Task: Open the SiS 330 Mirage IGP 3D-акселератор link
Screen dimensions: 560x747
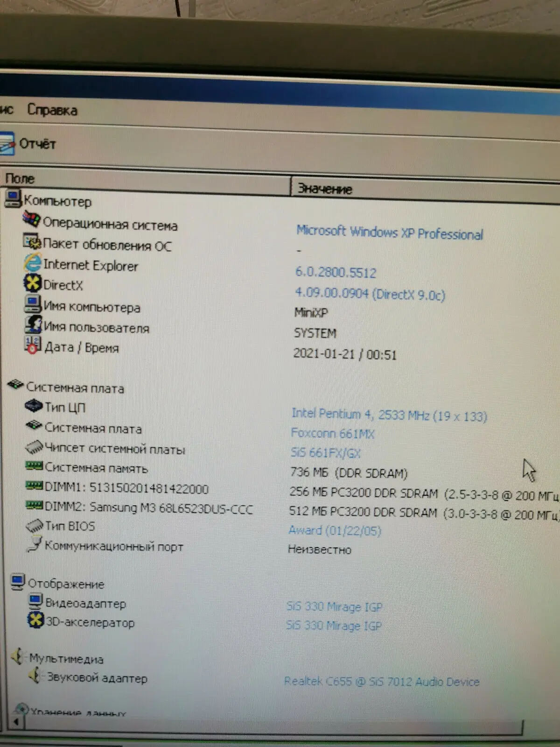Action: pos(334,626)
